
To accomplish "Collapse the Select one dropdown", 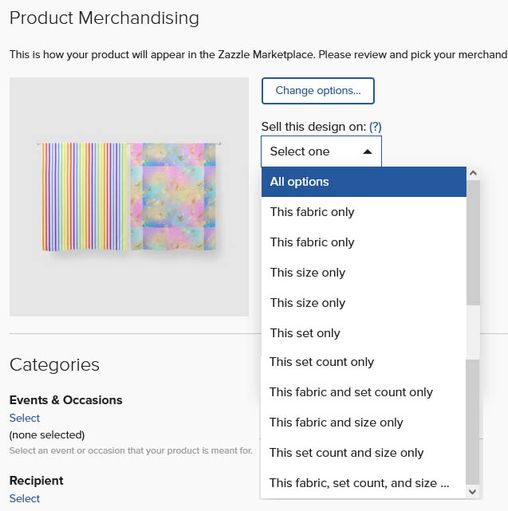I will pos(321,151).
